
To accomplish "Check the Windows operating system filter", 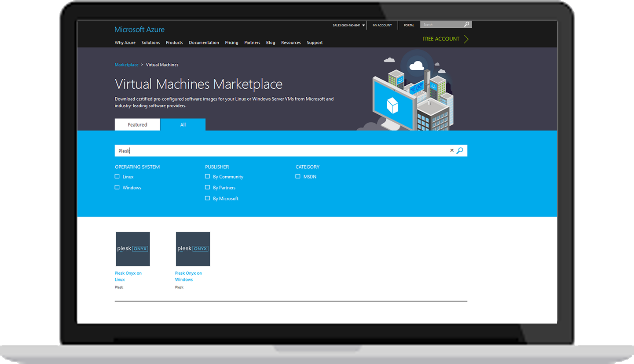I will pos(117,187).
